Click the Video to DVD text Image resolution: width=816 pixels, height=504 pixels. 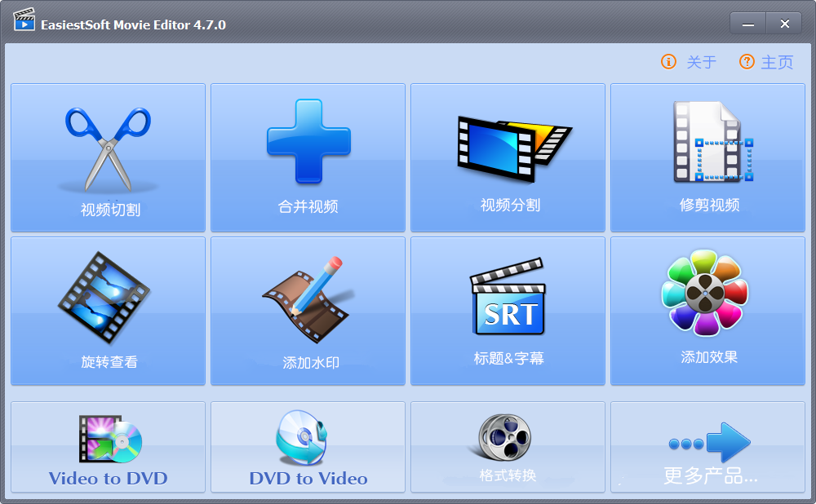pyautogui.click(x=109, y=479)
